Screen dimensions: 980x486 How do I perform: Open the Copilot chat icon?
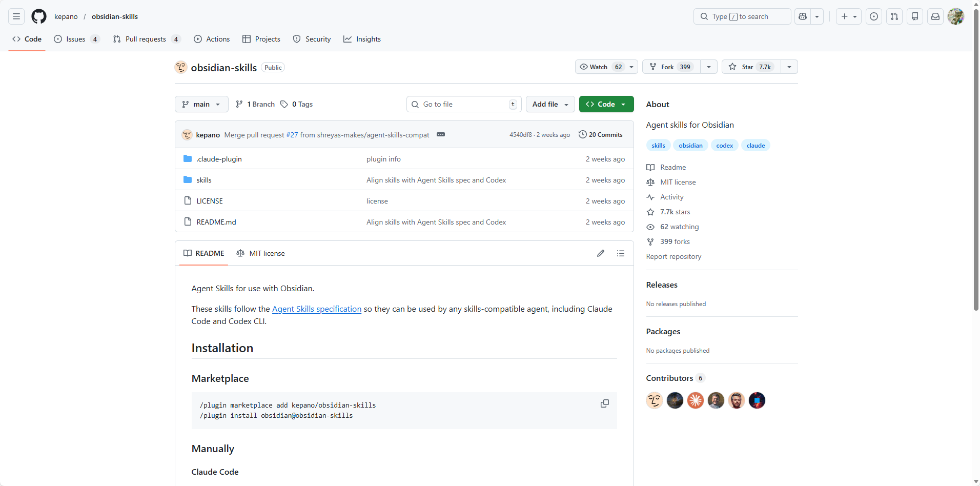click(803, 16)
